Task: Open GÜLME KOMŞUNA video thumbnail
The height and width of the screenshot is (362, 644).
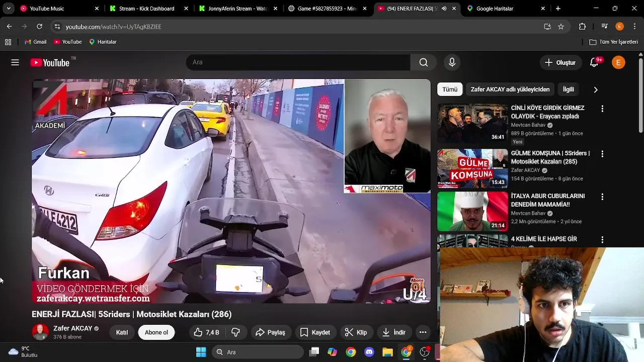Action: point(472,168)
